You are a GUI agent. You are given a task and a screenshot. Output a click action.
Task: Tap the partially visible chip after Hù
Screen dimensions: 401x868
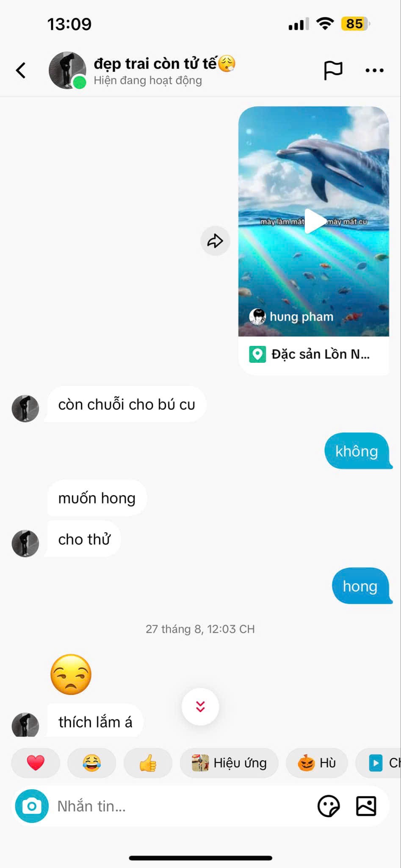click(x=379, y=763)
